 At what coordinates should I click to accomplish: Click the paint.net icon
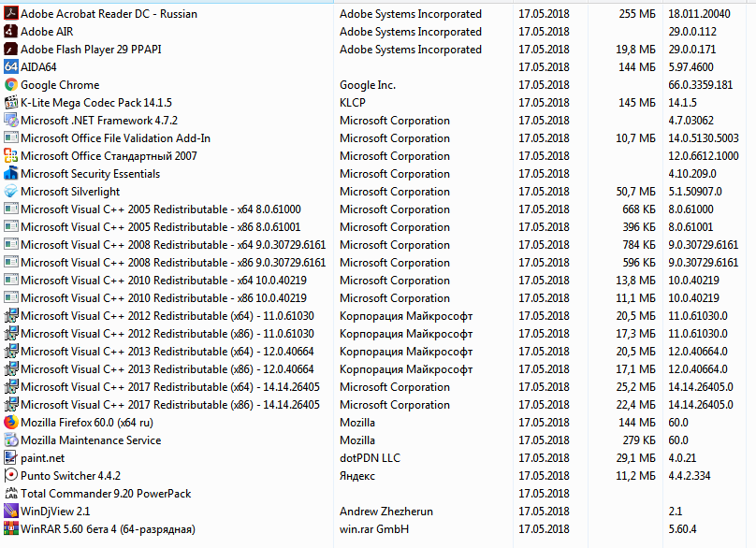(10, 458)
